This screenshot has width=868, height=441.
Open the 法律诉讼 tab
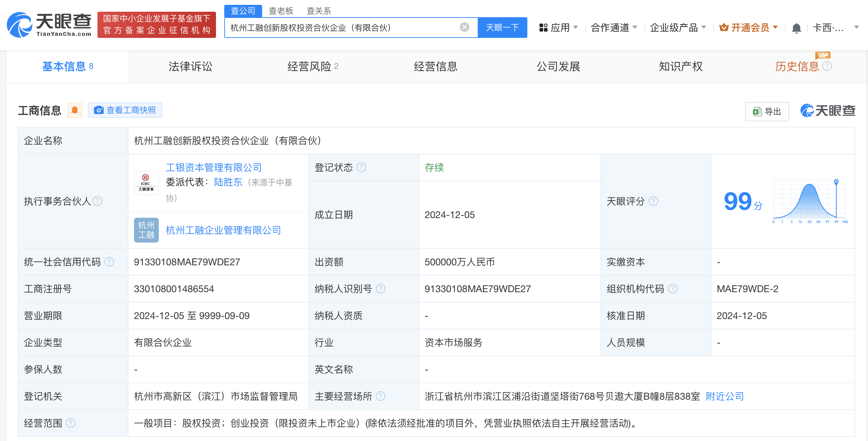click(190, 66)
